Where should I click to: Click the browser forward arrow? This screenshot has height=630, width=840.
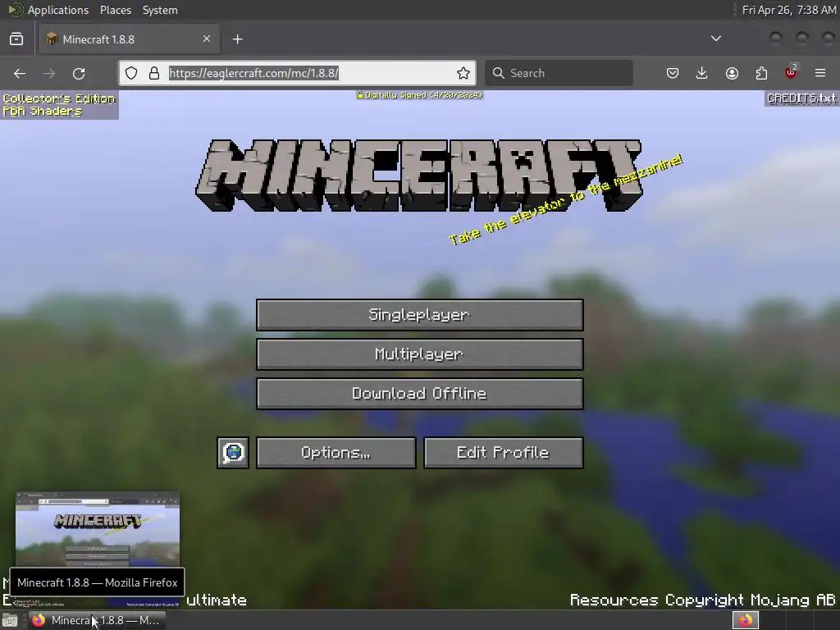[x=49, y=73]
